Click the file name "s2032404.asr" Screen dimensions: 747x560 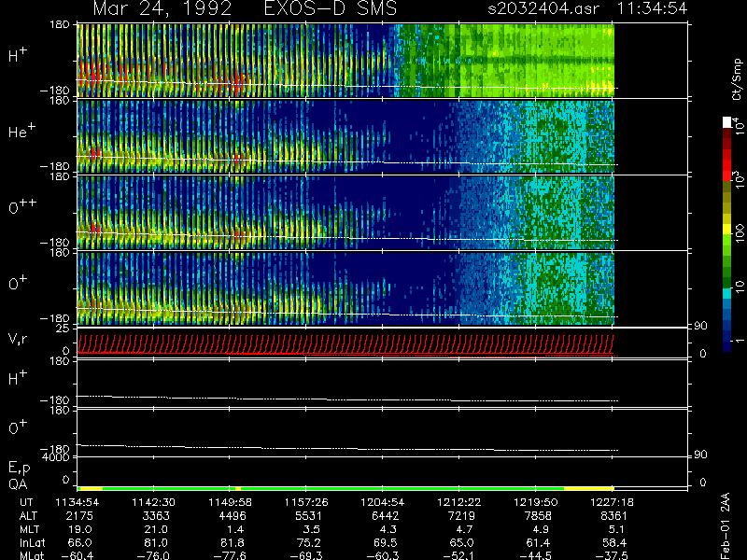[543, 8]
